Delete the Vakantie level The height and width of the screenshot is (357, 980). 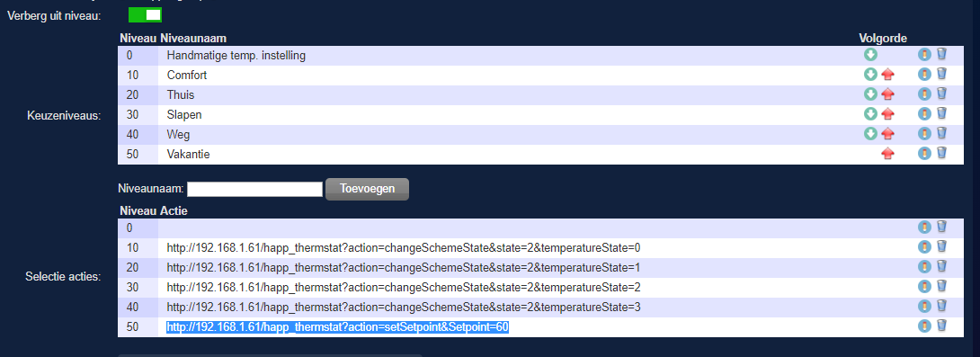click(x=942, y=153)
